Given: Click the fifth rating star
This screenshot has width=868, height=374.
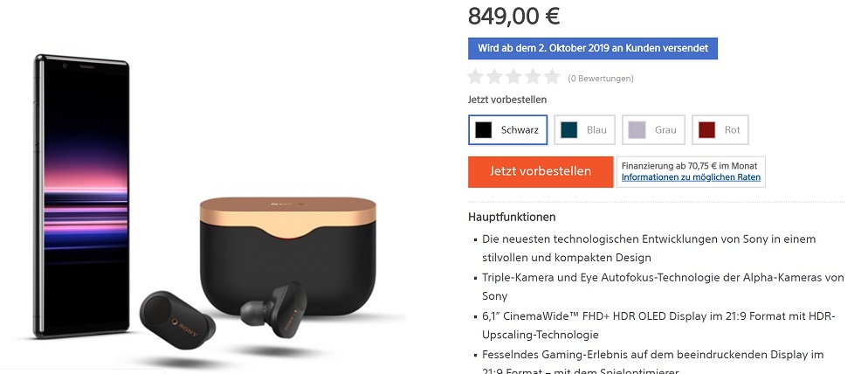Looking at the screenshot, I should (552, 77).
